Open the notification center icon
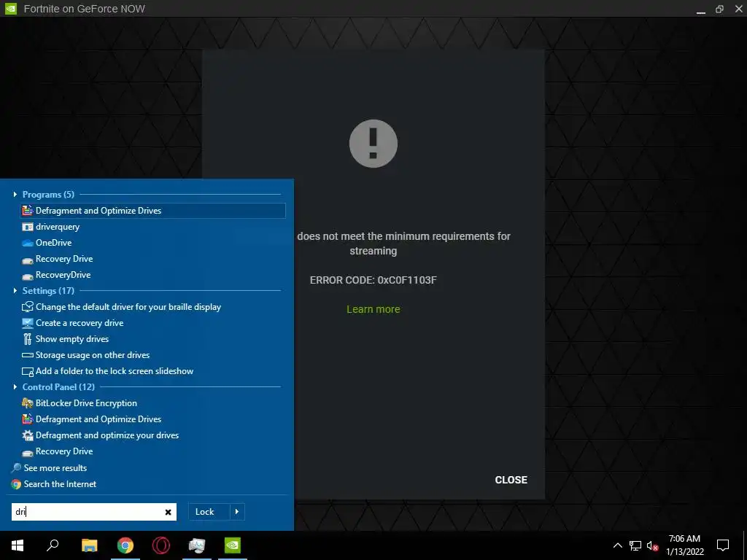Screen dimensions: 747x560 [723, 545]
